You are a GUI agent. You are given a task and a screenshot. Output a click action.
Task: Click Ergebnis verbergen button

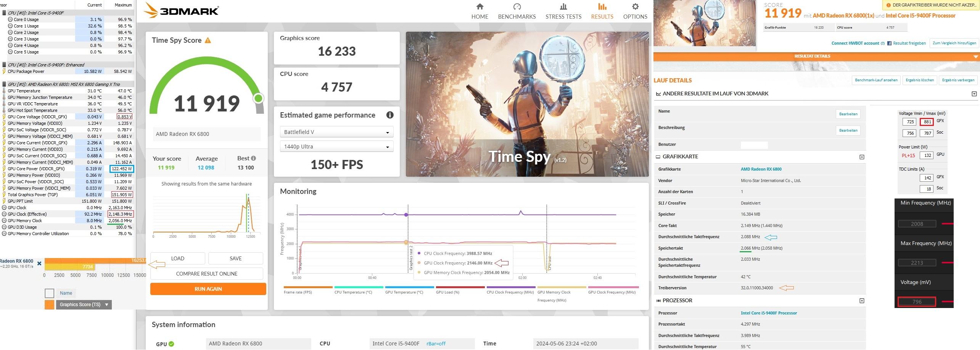point(958,80)
